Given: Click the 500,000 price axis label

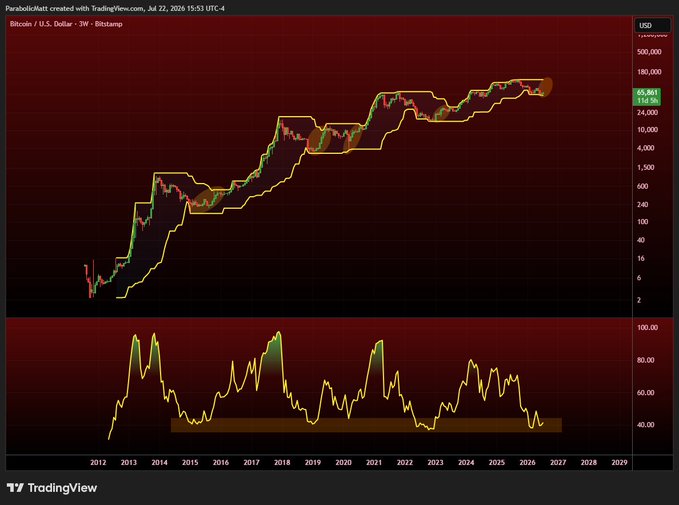Looking at the screenshot, I should click(649, 52).
